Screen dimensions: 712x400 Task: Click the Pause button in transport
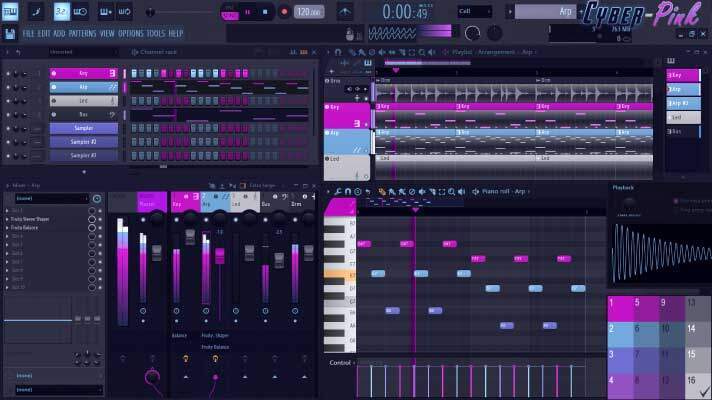[x=247, y=12]
